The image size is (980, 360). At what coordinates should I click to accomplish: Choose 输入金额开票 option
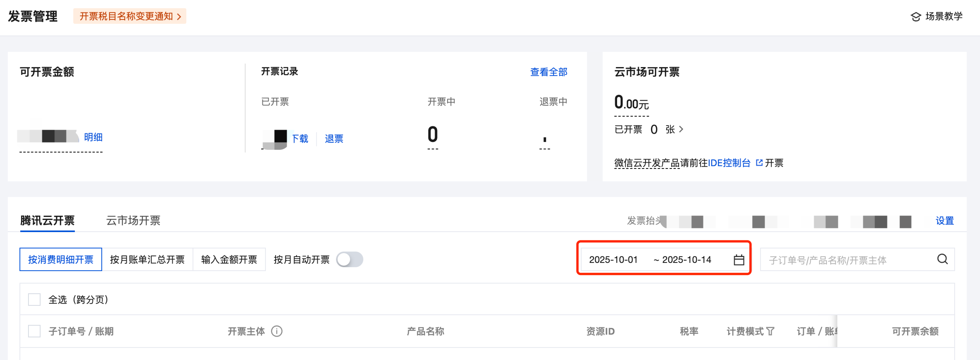tap(229, 260)
